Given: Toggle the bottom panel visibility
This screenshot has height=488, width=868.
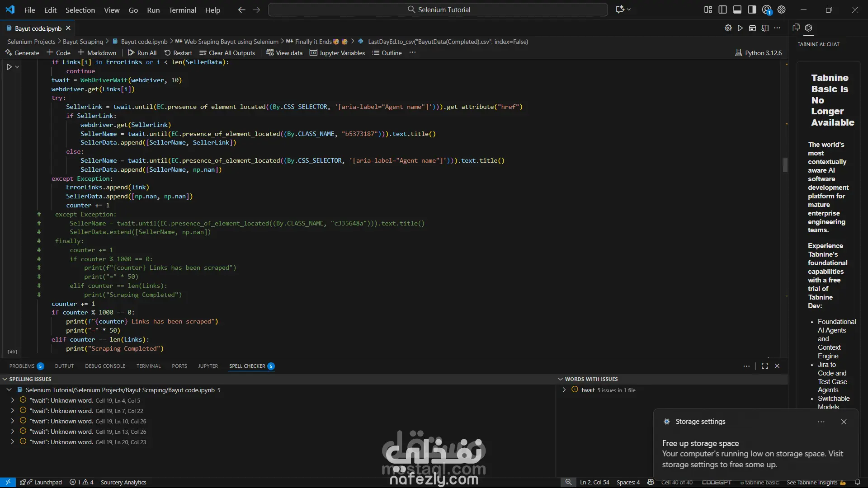Looking at the screenshot, I should [x=737, y=9].
